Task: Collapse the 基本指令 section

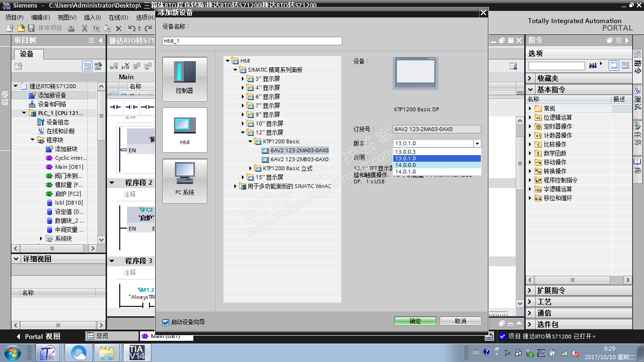Action: [x=531, y=90]
